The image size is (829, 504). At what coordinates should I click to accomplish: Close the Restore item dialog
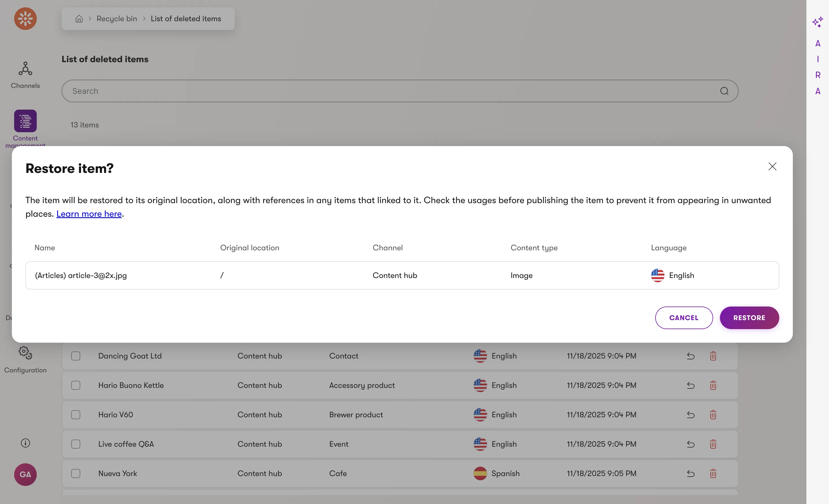click(x=772, y=166)
